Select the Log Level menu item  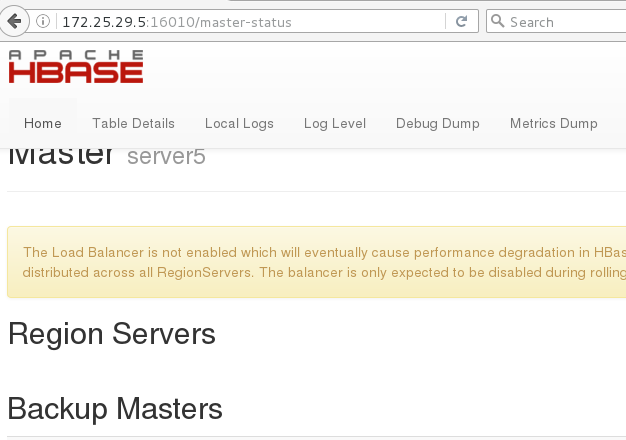(x=335, y=123)
